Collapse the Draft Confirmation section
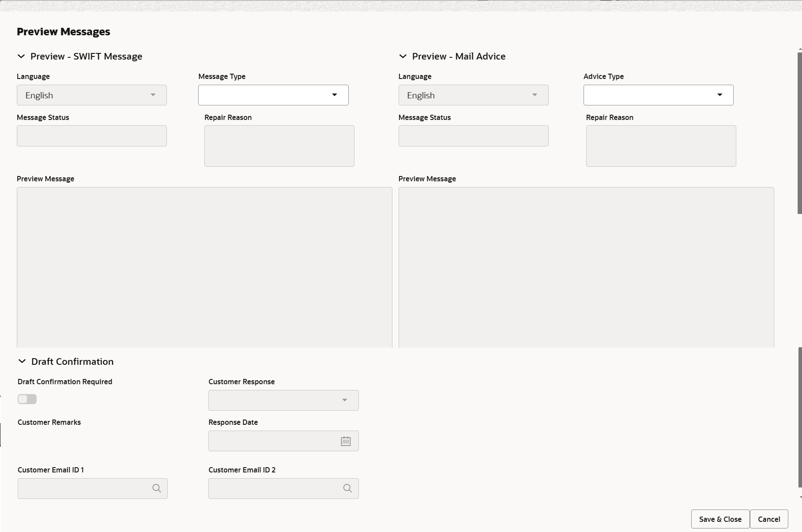This screenshot has height=532, width=802. point(22,361)
